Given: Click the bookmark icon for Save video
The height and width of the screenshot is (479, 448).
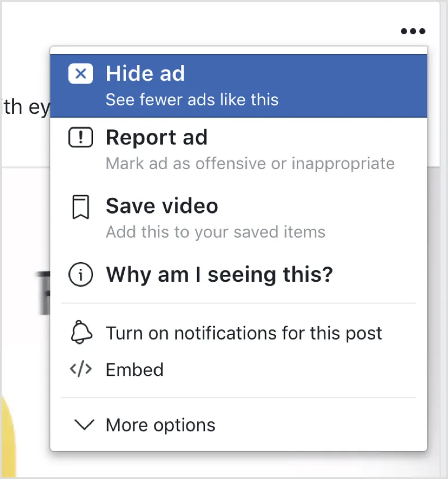Looking at the screenshot, I should (81, 207).
